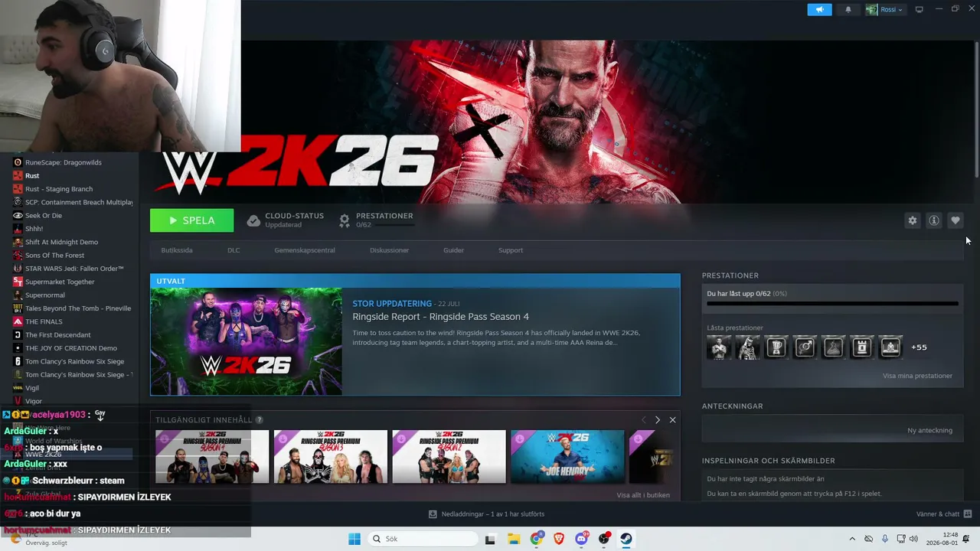Open Ringside Pass Premium Season 4 DLC
The height and width of the screenshot is (551, 980).
point(212,457)
